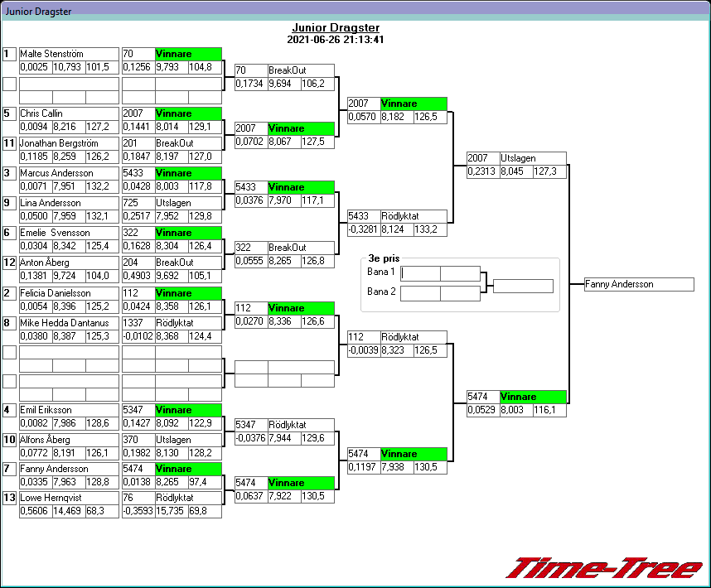
Task: Click the green Vinnare cell next to car 70
Action: (x=188, y=54)
